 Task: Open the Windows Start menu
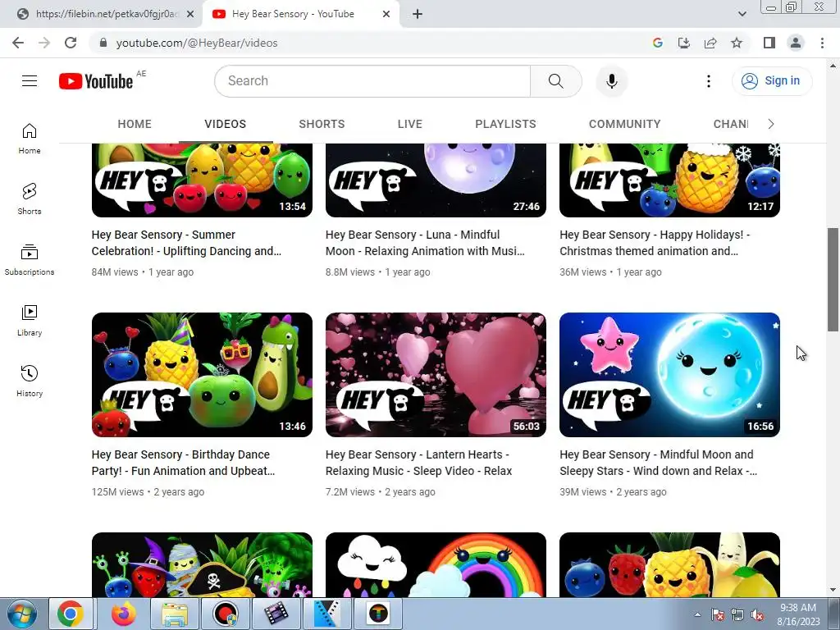pyautogui.click(x=22, y=614)
